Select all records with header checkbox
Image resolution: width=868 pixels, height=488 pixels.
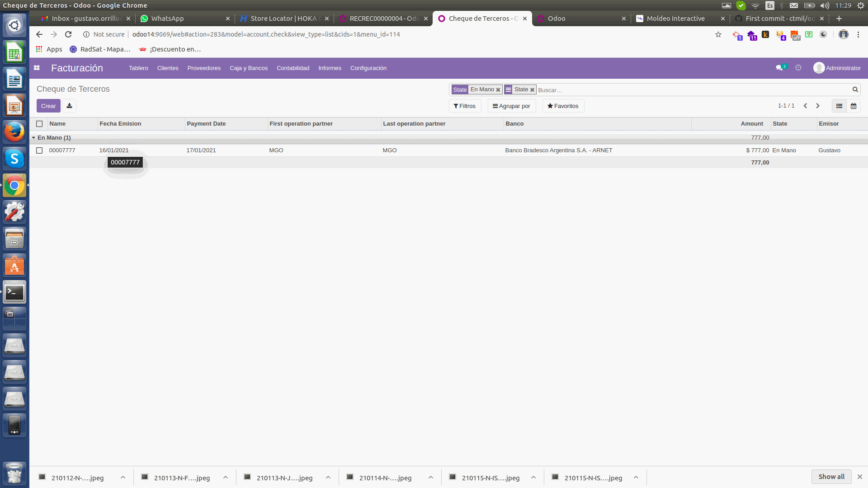[x=39, y=124]
